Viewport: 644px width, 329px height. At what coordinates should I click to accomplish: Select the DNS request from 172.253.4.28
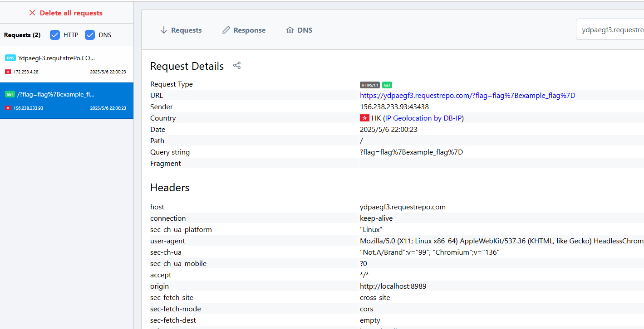coord(66,64)
